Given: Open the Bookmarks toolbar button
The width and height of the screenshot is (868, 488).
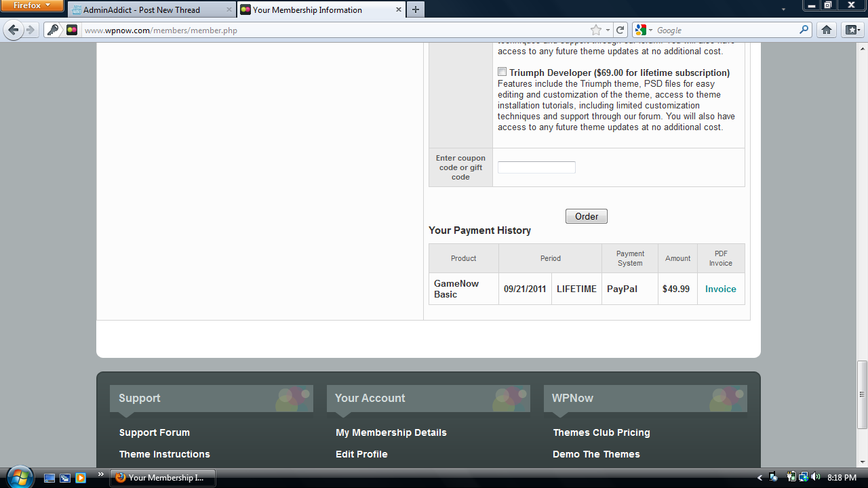Looking at the screenshot, I should coord(852,30).
